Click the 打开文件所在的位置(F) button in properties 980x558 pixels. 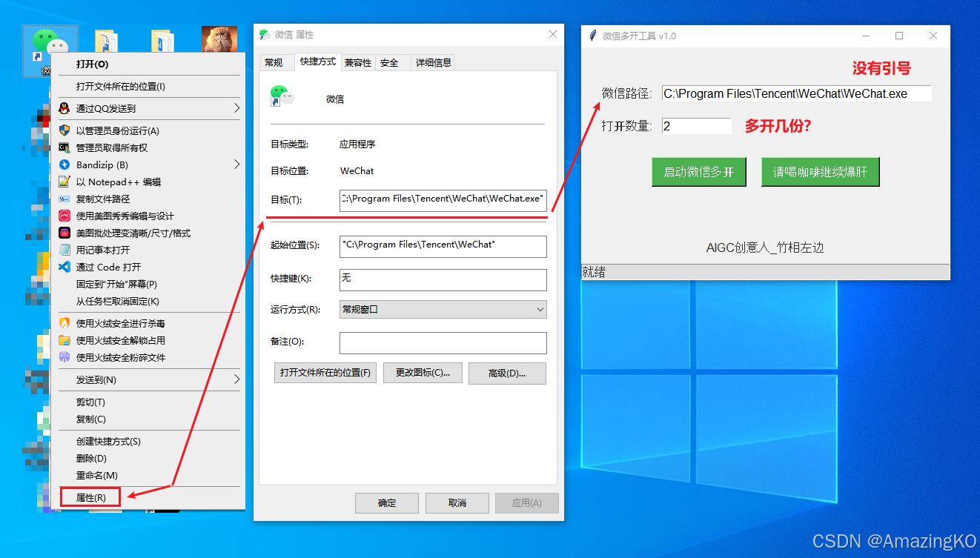(x=325, y=373)
